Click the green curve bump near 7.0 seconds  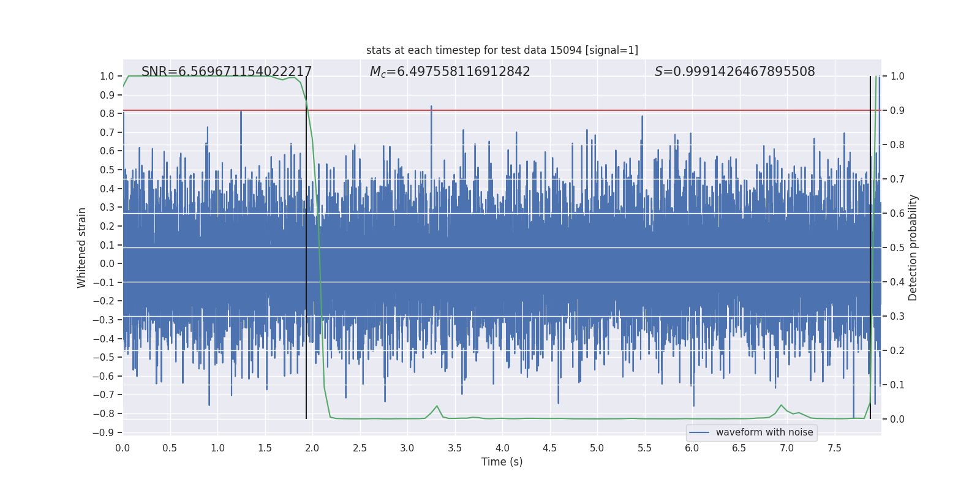point(781,405)
